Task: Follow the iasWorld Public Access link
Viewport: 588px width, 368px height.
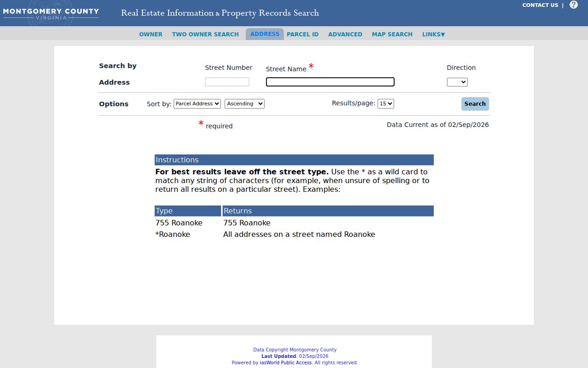Action: (x=286, y=362)
